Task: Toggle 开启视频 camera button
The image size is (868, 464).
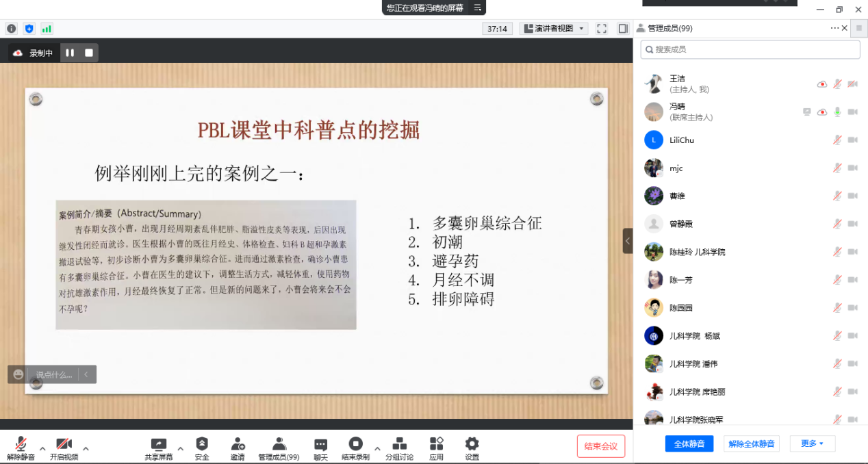Action: pyautogui.click(x=64, y=448)
